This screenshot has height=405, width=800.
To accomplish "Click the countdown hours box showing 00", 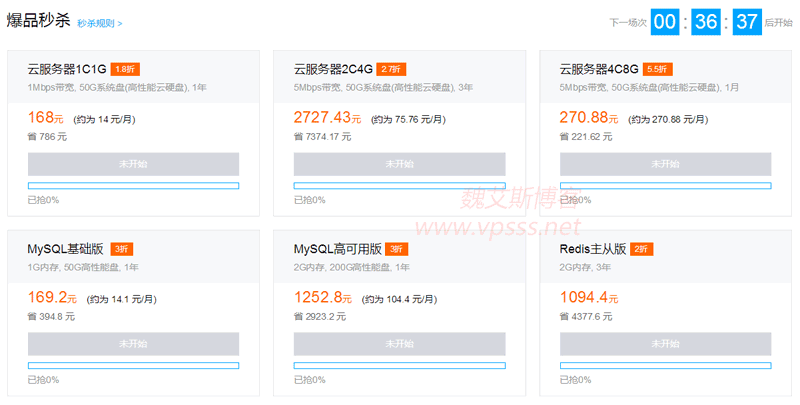I will click(664, 22).
